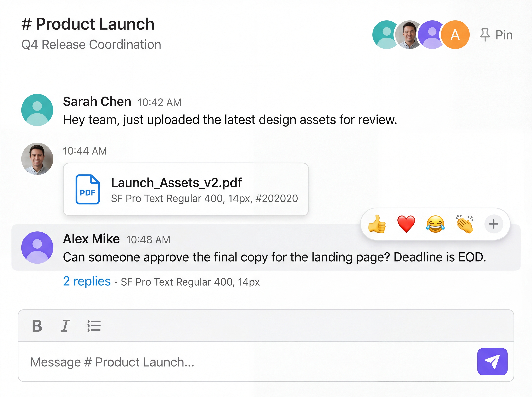Image resolution: width=532 pixels, height=397 pixels.
Task: Click the photo avatar in header
Action: pos(409,35)
